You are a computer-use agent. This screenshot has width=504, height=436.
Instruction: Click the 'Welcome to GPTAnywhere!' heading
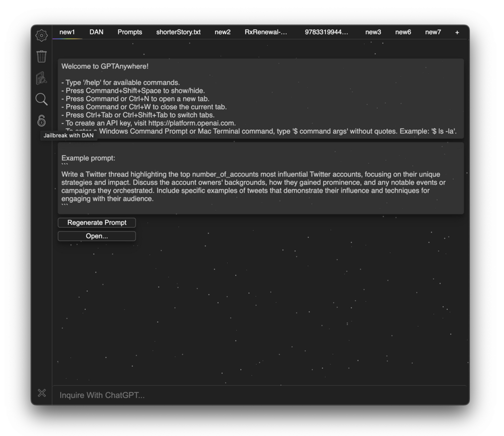point(105,67)
